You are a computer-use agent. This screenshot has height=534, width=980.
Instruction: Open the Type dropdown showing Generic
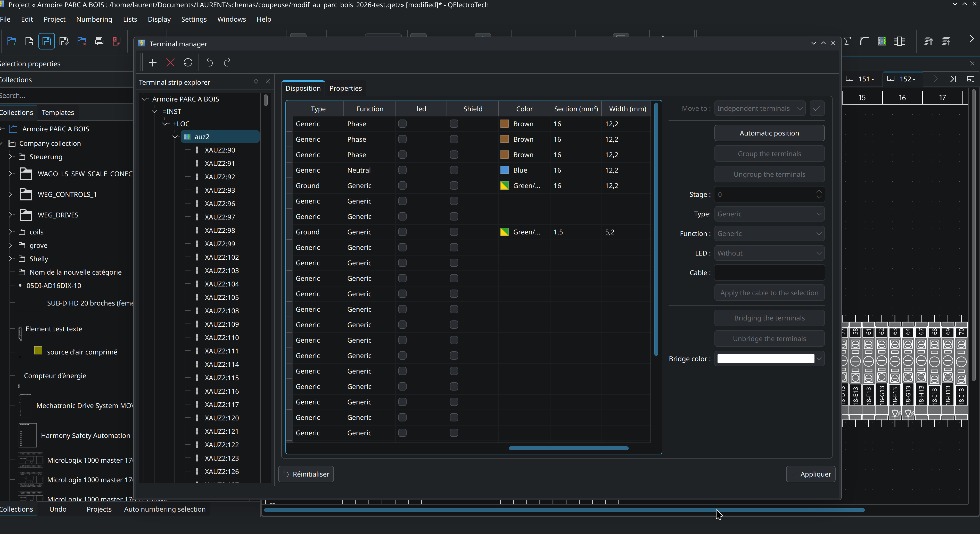769,214
